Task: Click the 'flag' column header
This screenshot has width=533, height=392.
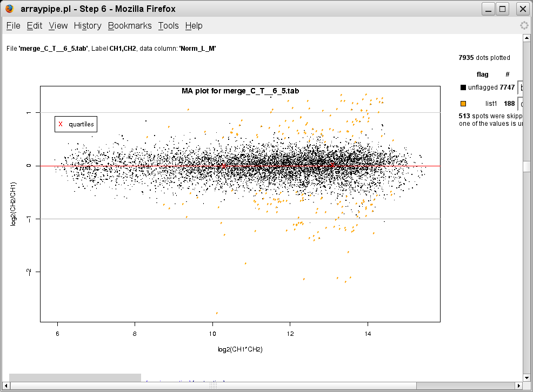Action: [x=482, y=75]
